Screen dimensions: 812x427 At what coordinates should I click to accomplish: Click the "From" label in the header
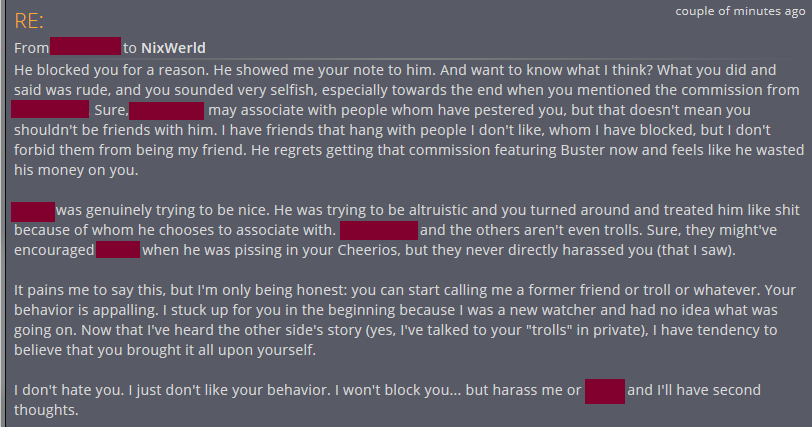pyautogui.click(x=31, y=47)
